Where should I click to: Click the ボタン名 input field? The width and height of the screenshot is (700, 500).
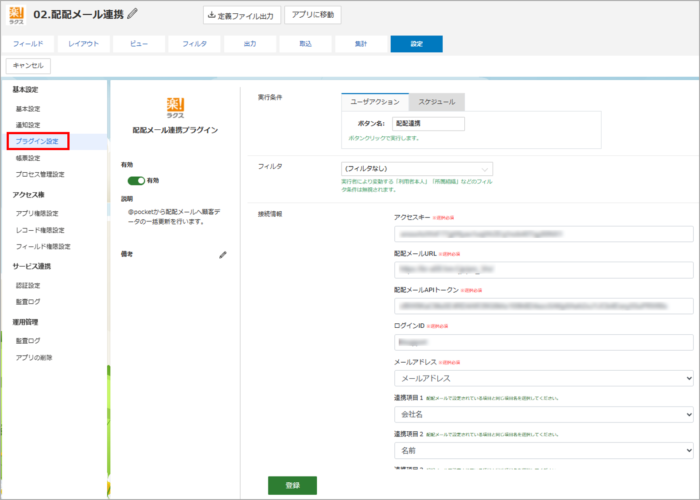[x=428, y=124]
